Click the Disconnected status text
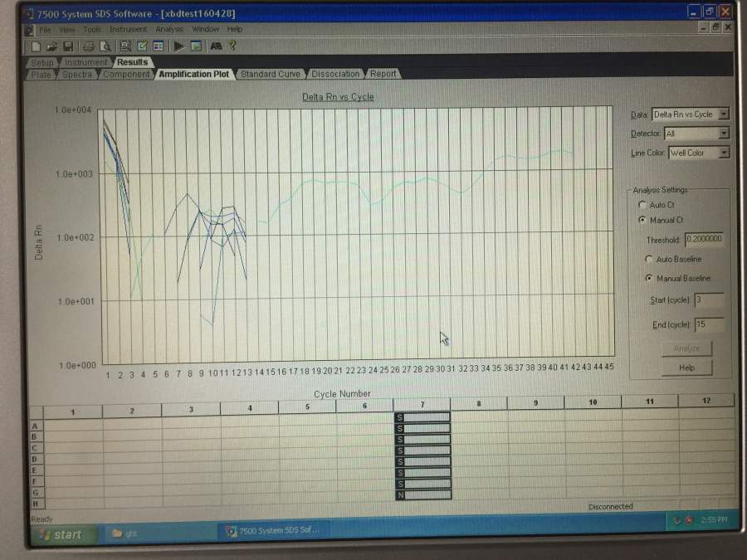Viewport: 747px width, 560px height. [610, 507]
